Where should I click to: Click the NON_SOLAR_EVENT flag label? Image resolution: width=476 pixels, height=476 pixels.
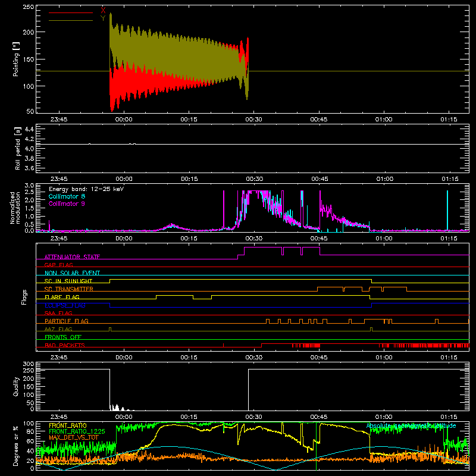(72, 273)
